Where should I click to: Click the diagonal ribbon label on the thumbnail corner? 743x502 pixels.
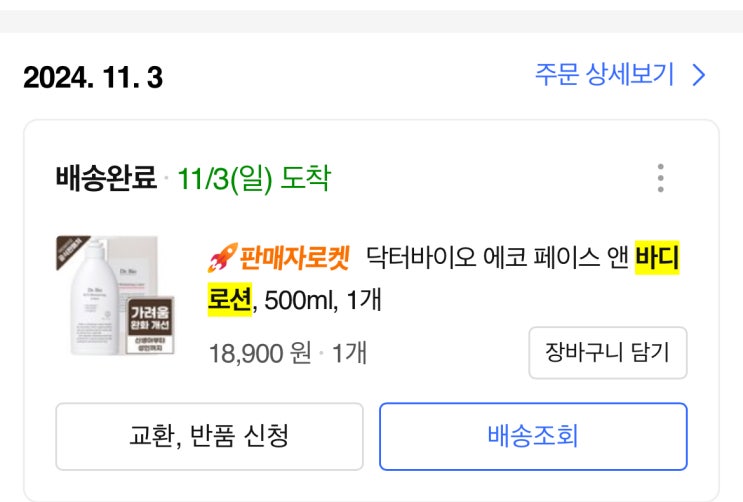coord(71,254)
